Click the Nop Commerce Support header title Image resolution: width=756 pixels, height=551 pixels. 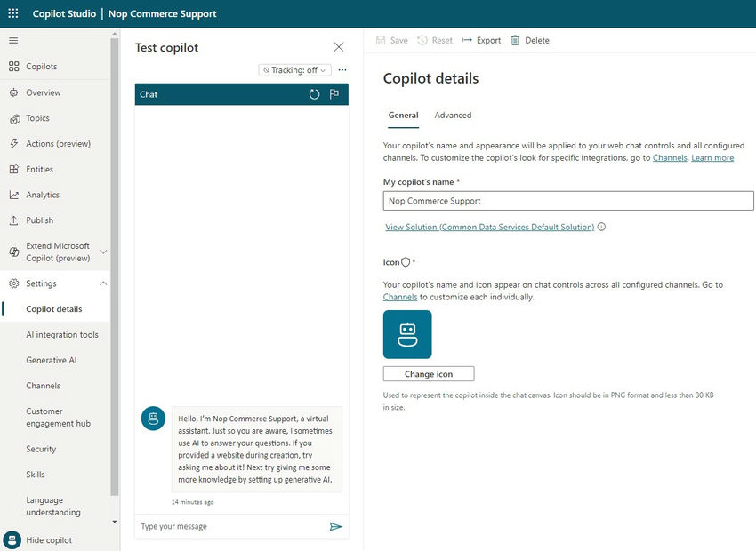coord(163,13)
